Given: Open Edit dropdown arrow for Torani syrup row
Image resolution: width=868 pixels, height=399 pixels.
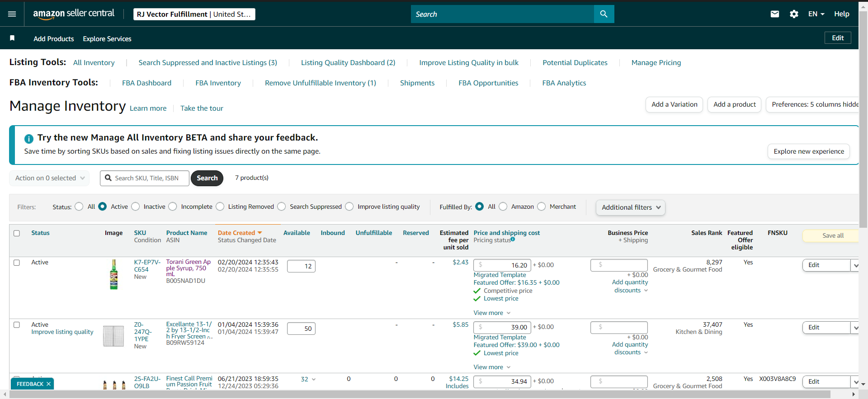Looking at the screenshot, I should pos(855,265).
